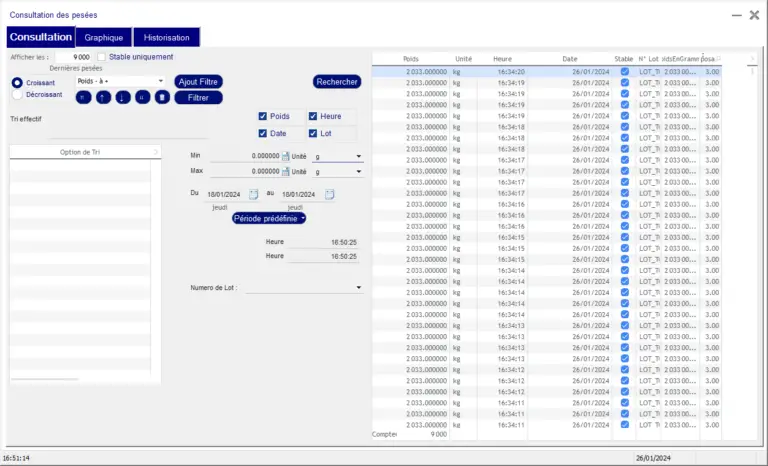The width and height of the screenshot is (768, 466).
Task: Select the Croissant radio button
Action: point(17,83)
